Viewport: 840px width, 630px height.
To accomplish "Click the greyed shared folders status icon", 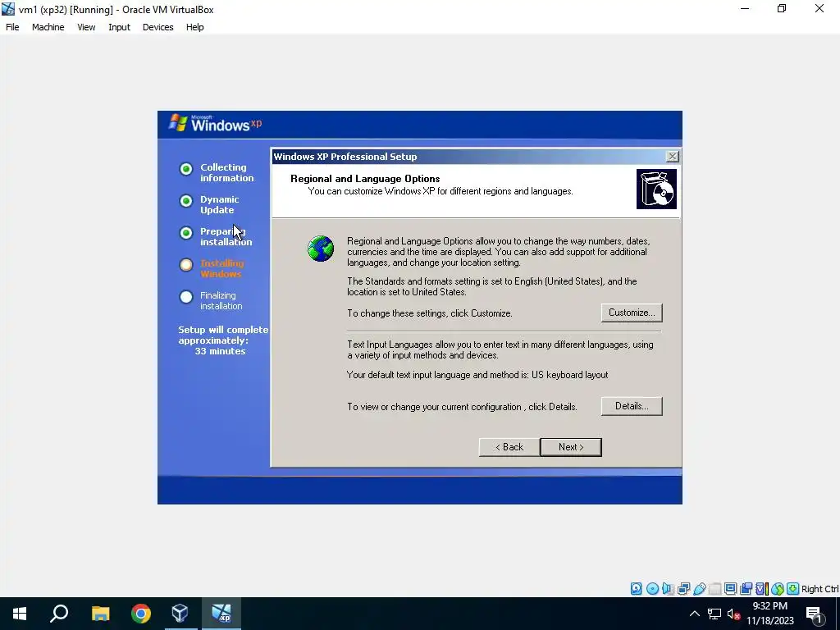I will point(714,589).
